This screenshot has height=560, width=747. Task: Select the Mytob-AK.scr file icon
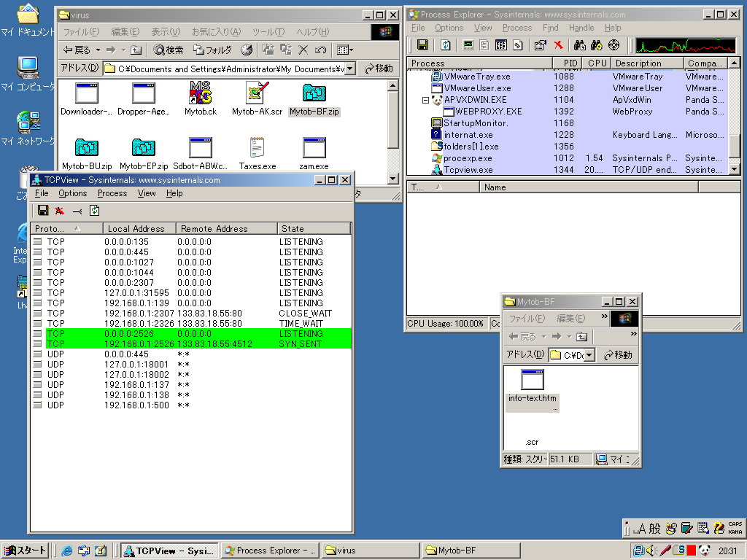coord(257,93)
